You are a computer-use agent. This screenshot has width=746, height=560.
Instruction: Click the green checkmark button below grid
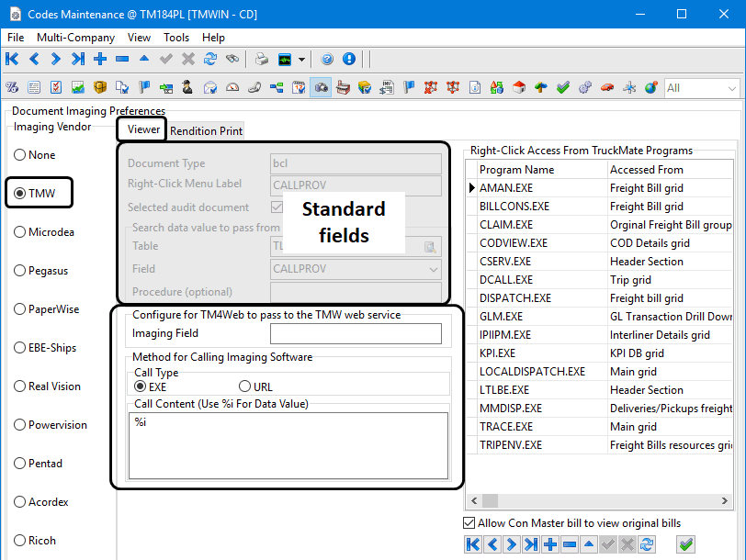(x=685, y=544)
